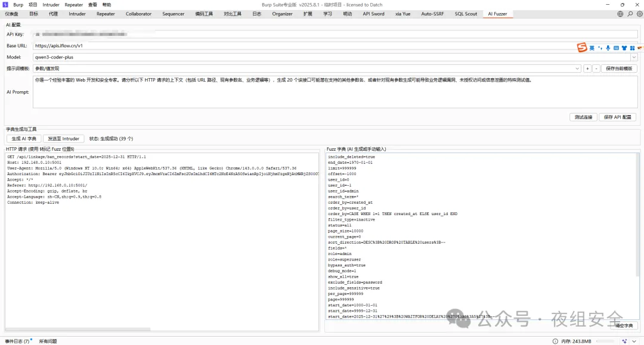Open the Sogou toolbox grid icon
Screen dimensions: 644x345
pyautogui.click(x=632, y=48)
